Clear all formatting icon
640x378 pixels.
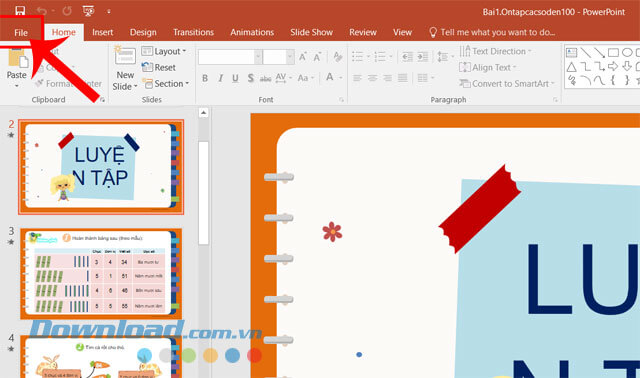coord(338,57)
